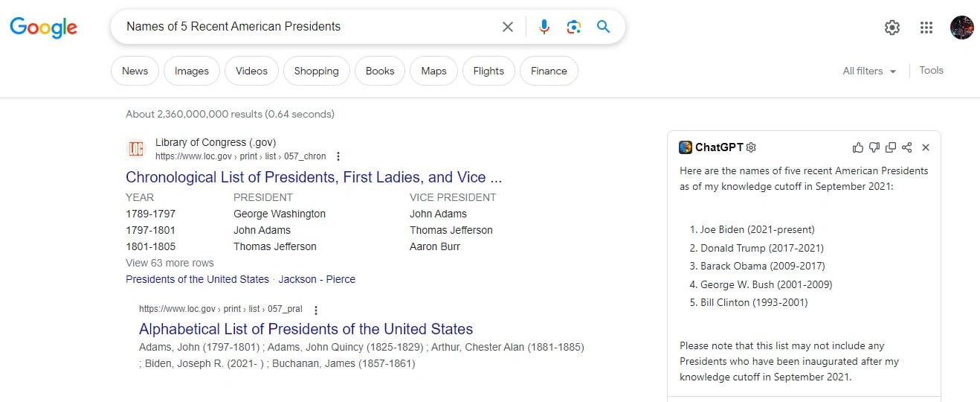Screen dimensions: 980x402
Task: Open the Google apps grid
Action: click(926, 28)
